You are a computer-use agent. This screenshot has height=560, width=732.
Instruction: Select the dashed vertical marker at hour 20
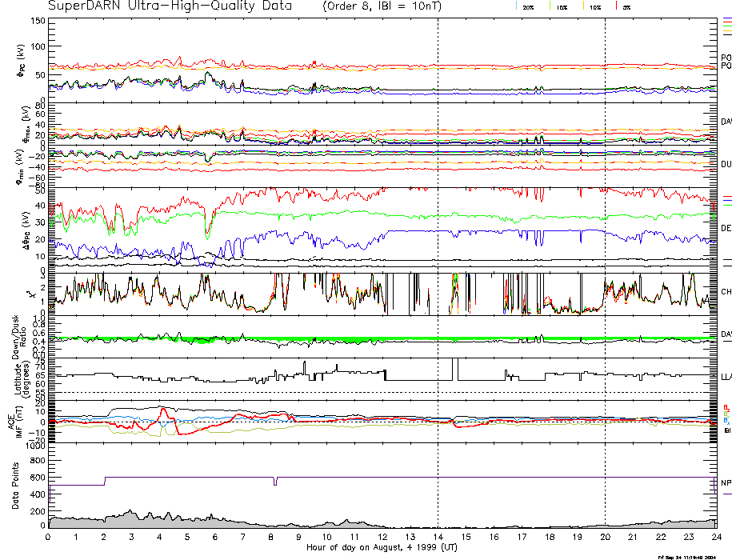605,240
